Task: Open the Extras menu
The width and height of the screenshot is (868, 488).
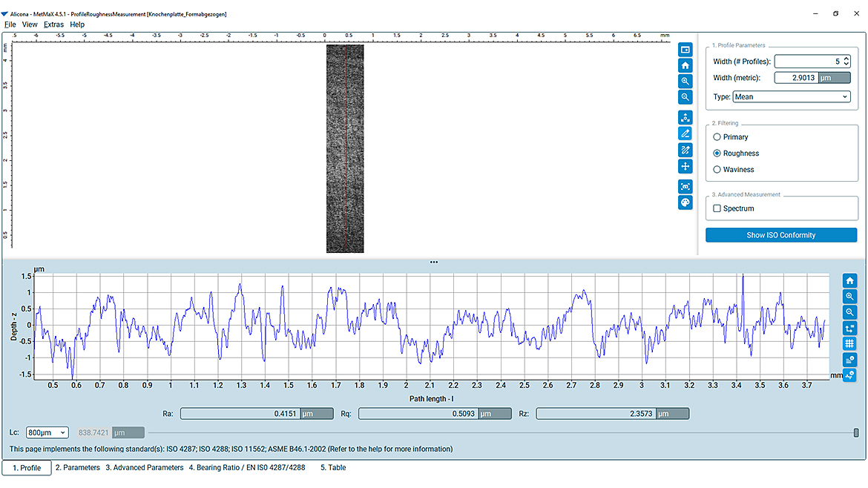Action: click(53, 24)
